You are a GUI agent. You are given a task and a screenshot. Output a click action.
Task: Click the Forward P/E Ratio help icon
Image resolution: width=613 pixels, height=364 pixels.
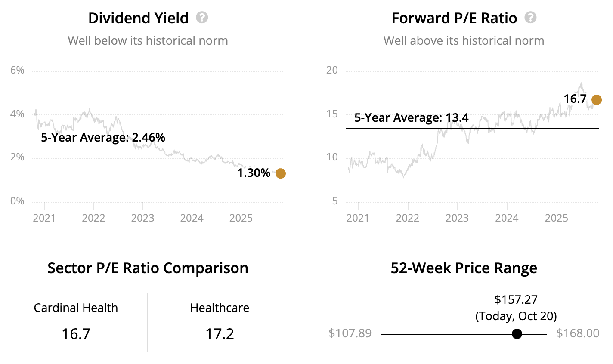[x=531, y=18]
